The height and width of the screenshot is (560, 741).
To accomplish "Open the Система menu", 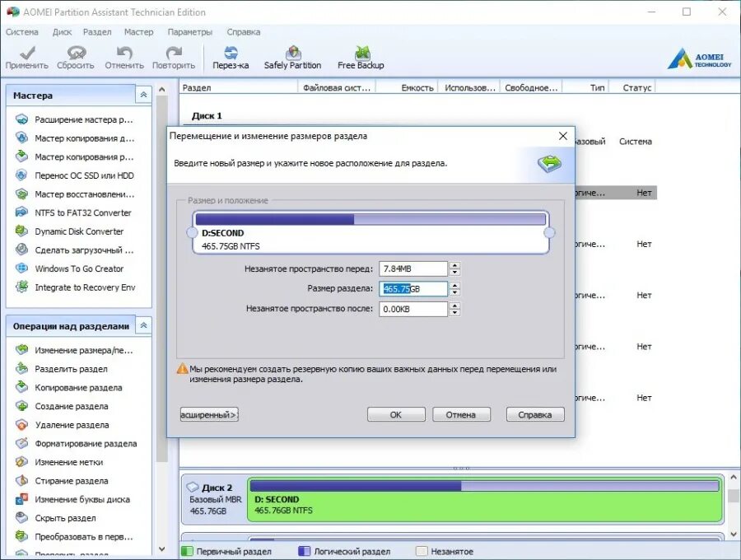I will point(21,31).
